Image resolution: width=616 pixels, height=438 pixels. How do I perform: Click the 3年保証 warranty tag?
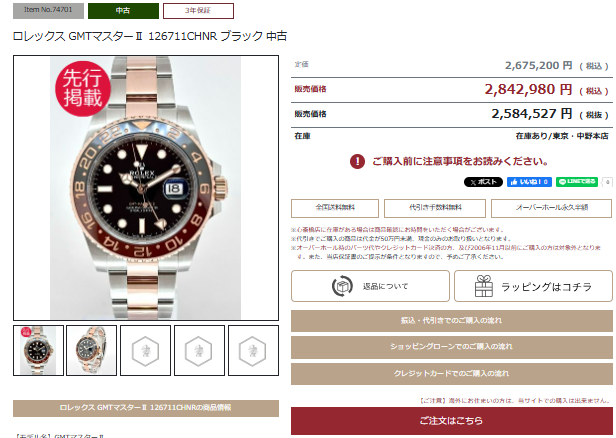pyautogui.click(x=198, y=11)
